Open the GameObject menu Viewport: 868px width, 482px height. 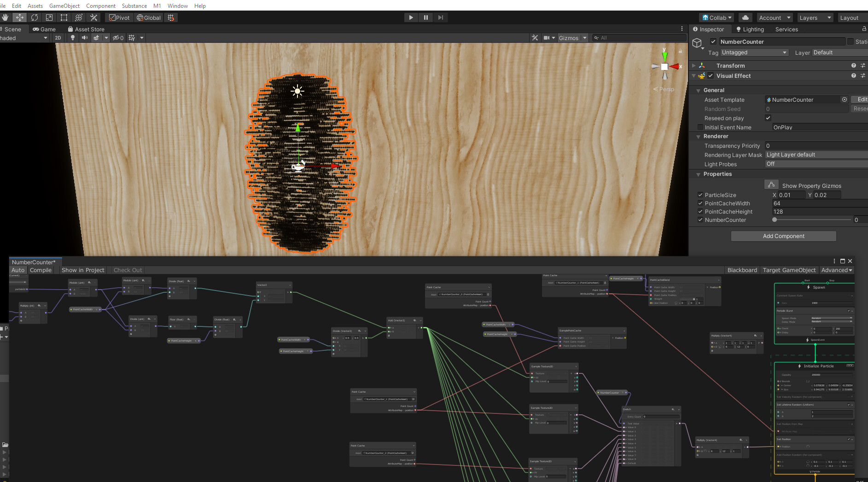pyautogui.click(x=64, y=6)
